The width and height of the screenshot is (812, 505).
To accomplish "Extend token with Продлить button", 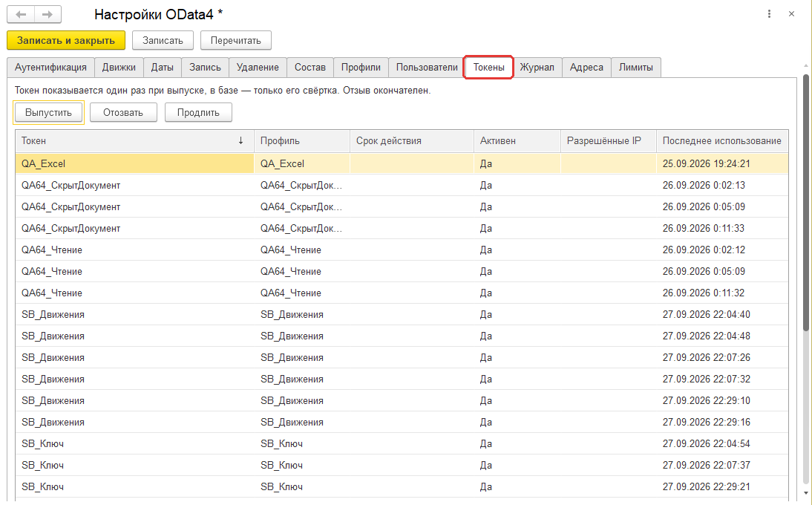I will [x=198, y=112].
